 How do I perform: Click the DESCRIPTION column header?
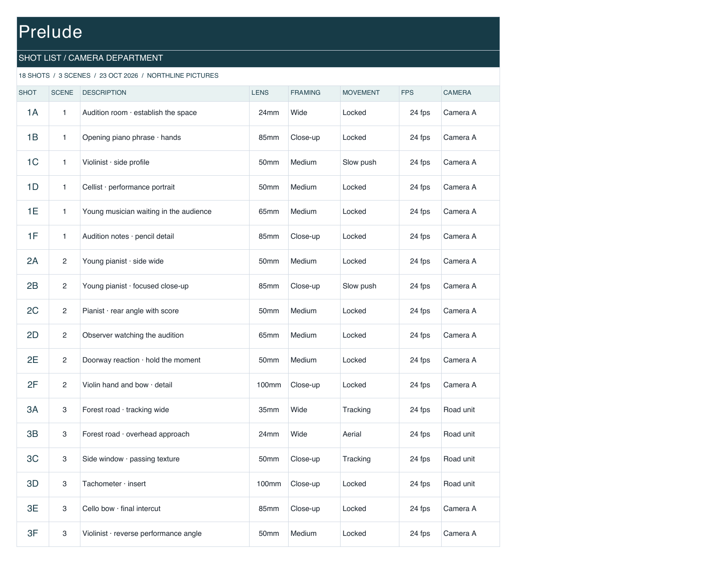click(x=104, y=92)
